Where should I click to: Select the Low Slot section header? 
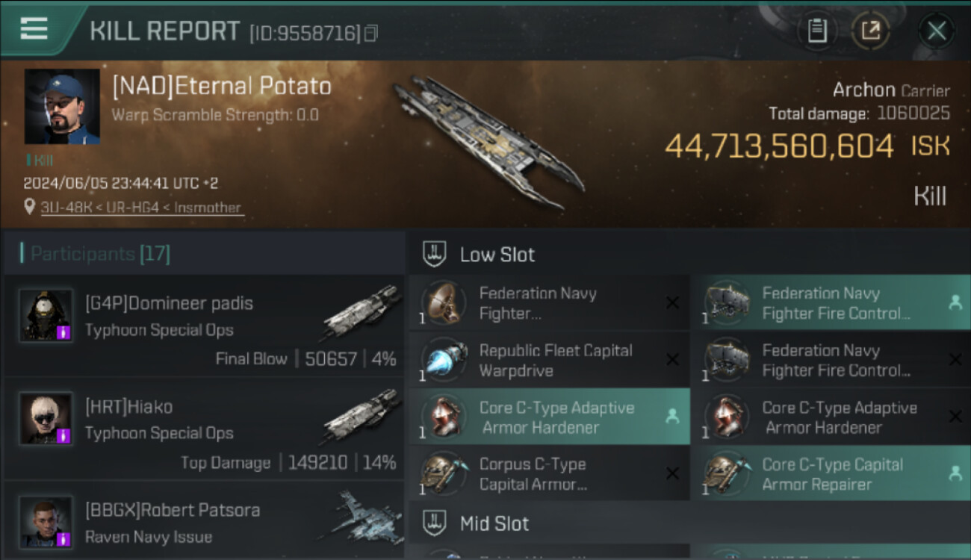(x=497, y=255)
